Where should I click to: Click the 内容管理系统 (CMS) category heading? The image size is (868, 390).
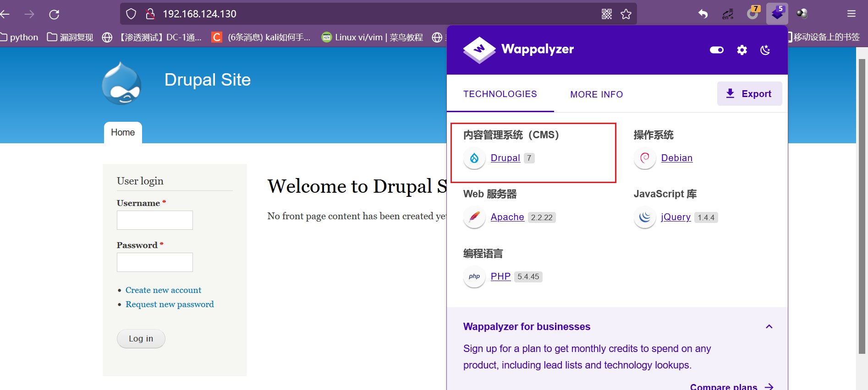[511, 135]
